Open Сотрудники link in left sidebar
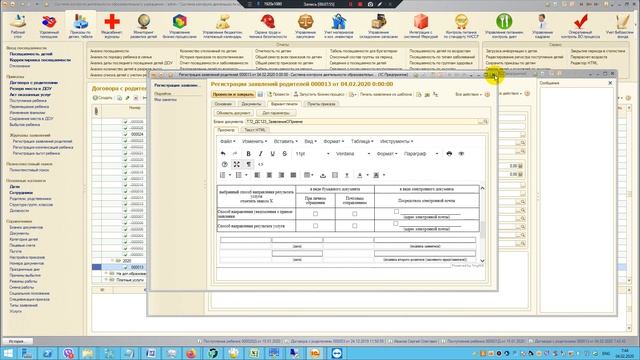The image size is (640, 360). click(21, 192)
